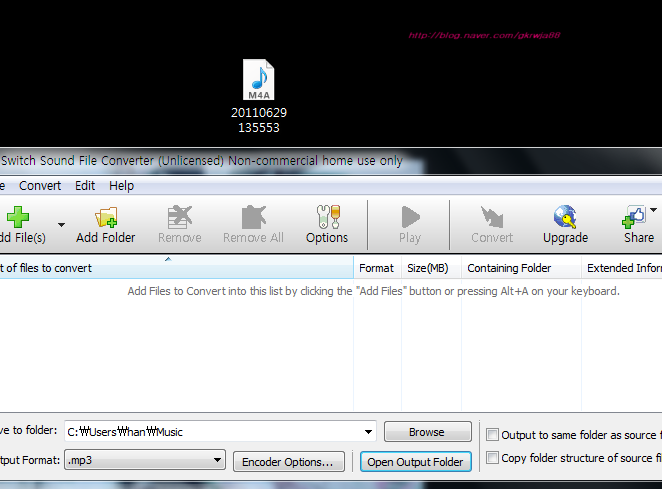Screen dimensions: 662x489
Task: Click the Extended Information column header
Action: [622, 268]
